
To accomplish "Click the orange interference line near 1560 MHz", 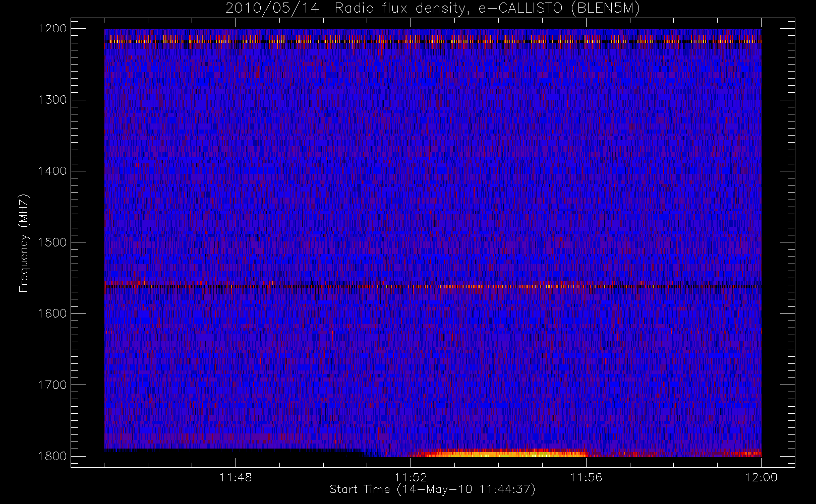I will 433,286.
